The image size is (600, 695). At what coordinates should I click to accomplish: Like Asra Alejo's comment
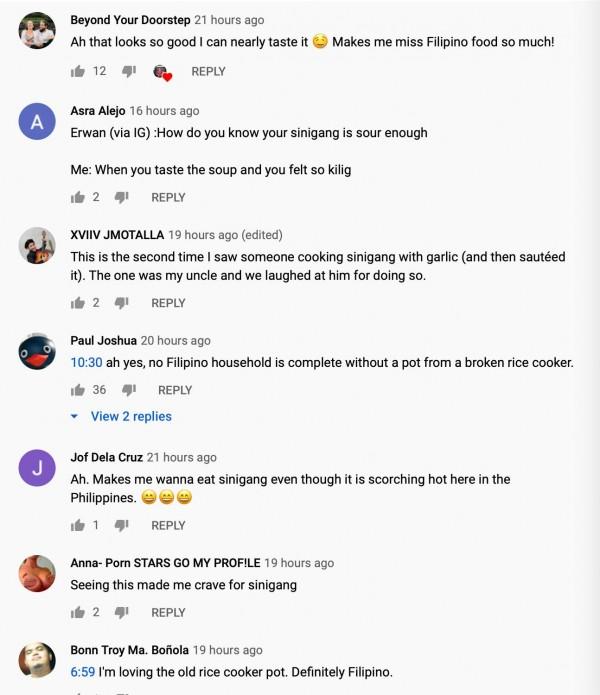78,197
